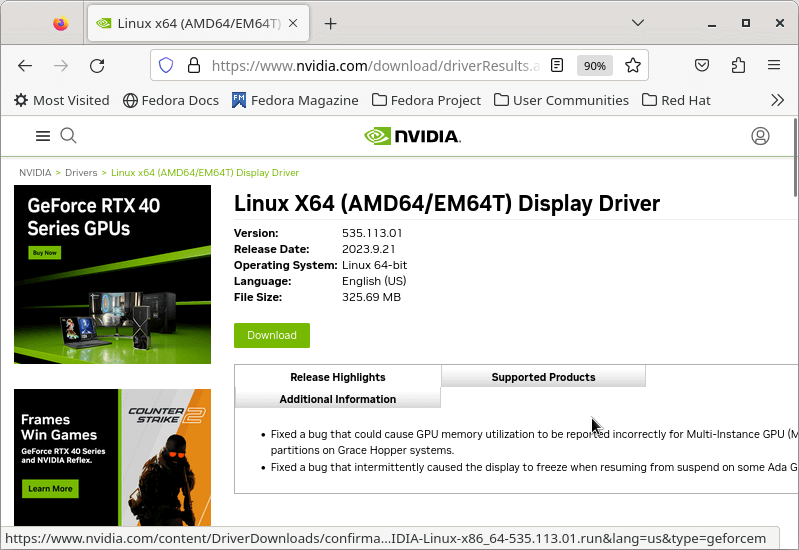Screen dimensions: 799x550
Task: Open NVIDIA site hamburger menu
Action: click(43, 136)
